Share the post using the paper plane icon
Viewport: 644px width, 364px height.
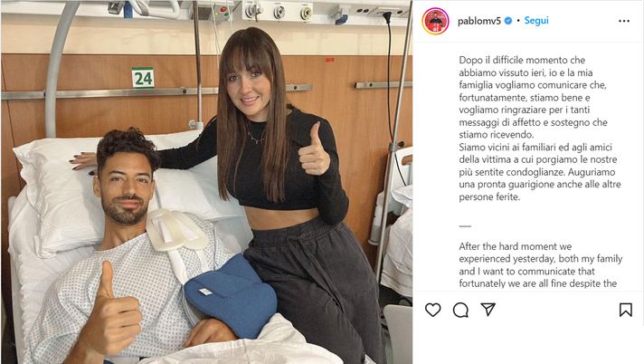coord(488,310)
